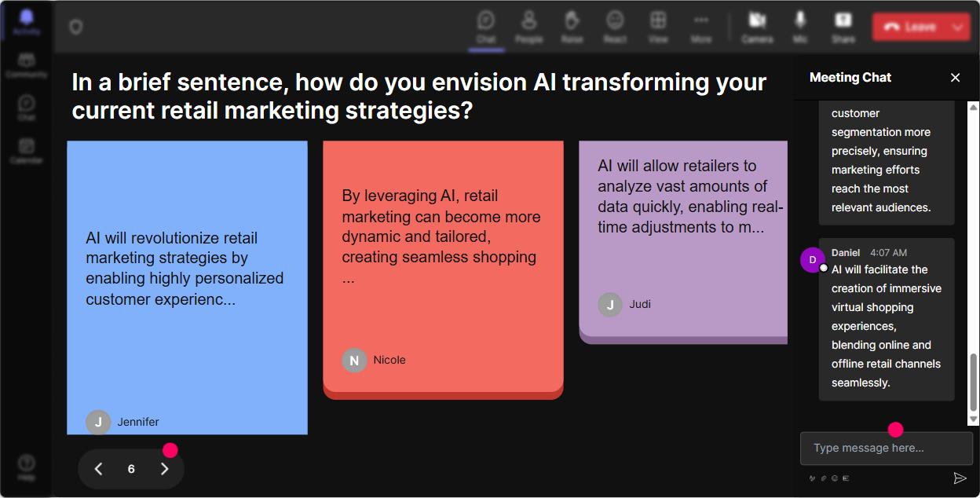Screen dimensions: 980x498
Task: Open the Calendar in left sidebar
Action: (27, 150)
